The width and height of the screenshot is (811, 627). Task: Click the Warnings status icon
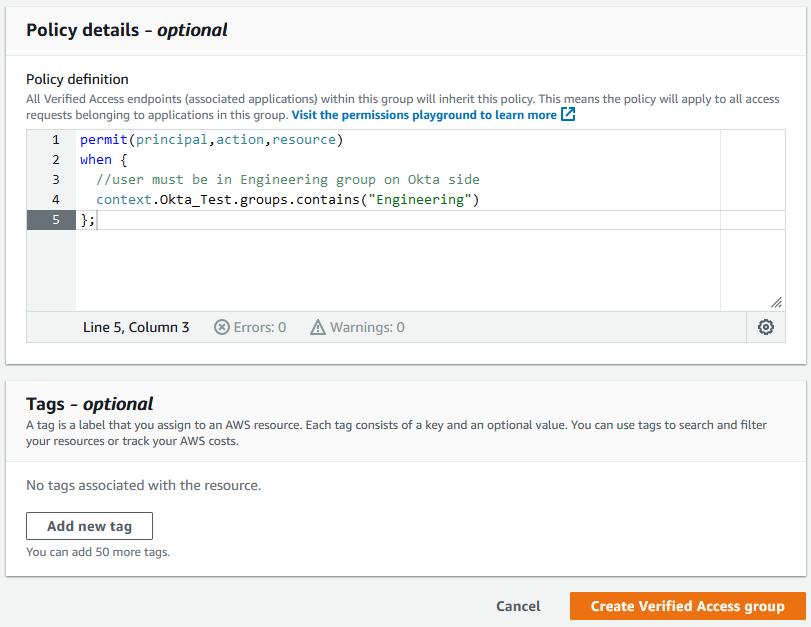[x=319, y=327]
